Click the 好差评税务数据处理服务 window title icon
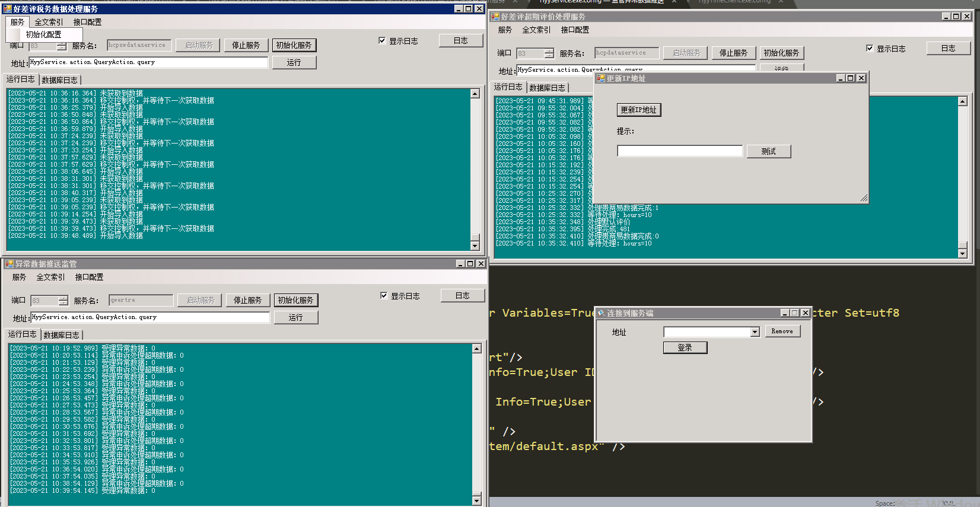 click(8, 9)
